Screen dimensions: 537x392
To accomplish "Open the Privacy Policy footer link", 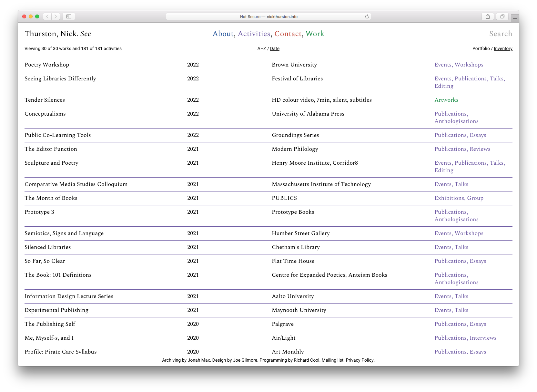I will tap(360, 360).
